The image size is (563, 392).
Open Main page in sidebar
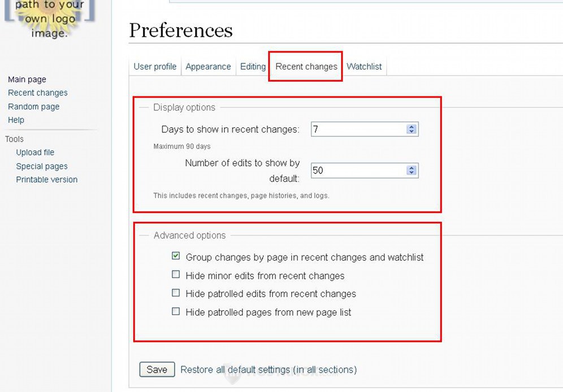(27, 79)
